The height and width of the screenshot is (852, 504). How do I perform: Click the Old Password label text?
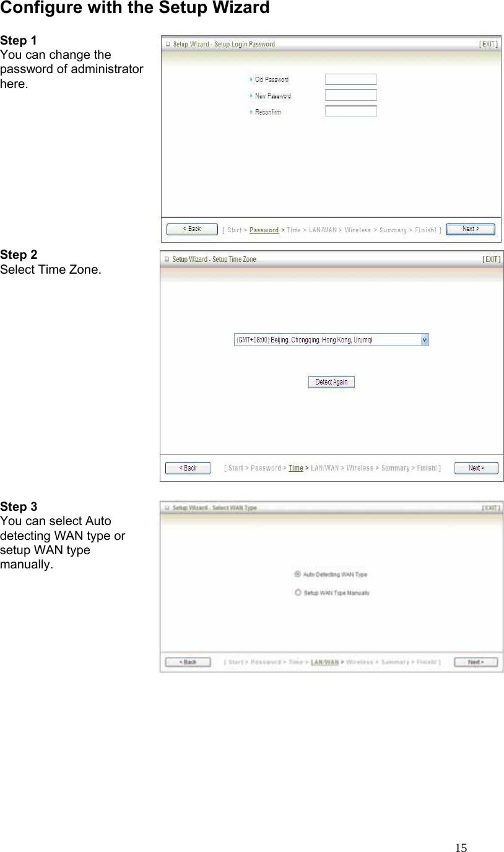[272, 79]
